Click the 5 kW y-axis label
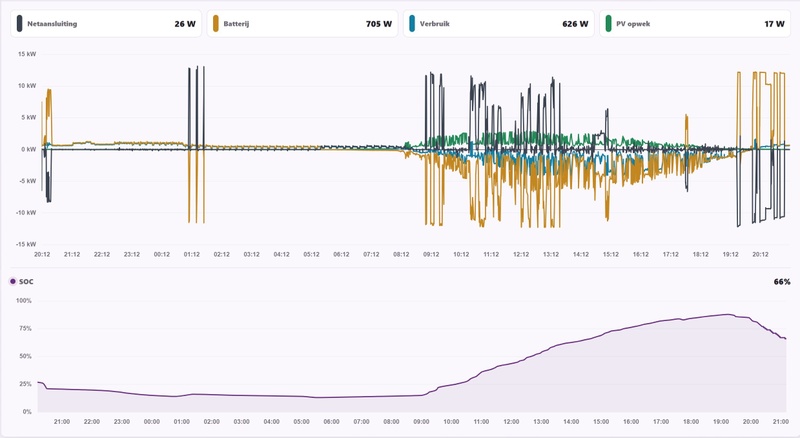This screenshot has height=438, width=800. click(x=29, y=117)
